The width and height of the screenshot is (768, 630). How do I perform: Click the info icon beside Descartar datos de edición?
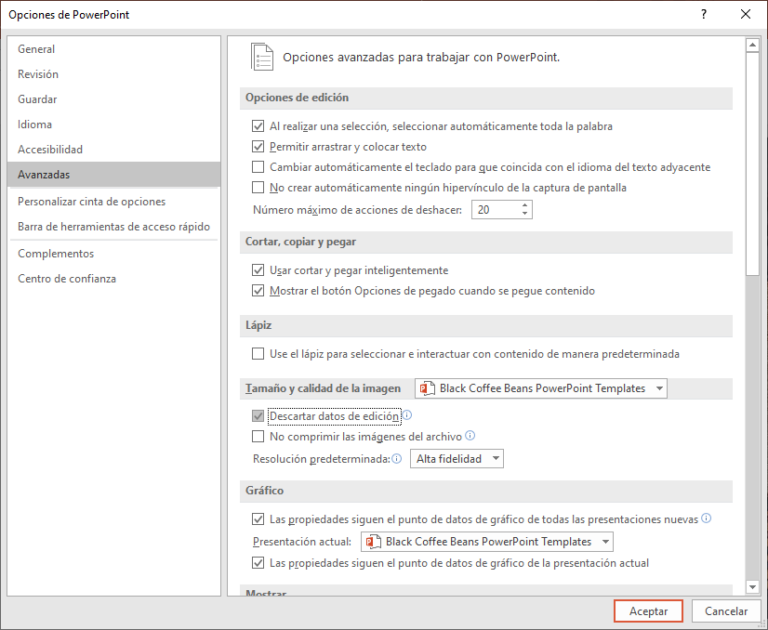pyautogui.click(x=407, y=415)
